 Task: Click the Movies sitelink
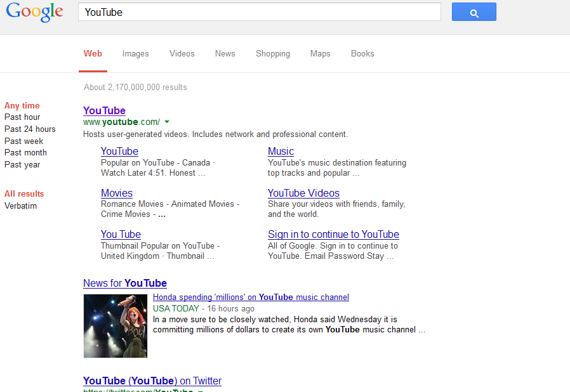pos(116,193)
